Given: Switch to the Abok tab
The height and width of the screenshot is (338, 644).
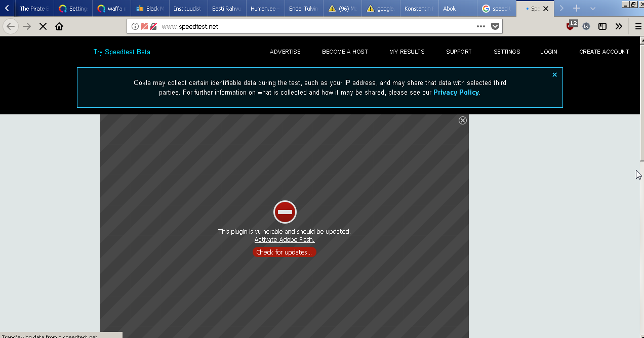Looking at the screenshot, I should coord(458,9).
